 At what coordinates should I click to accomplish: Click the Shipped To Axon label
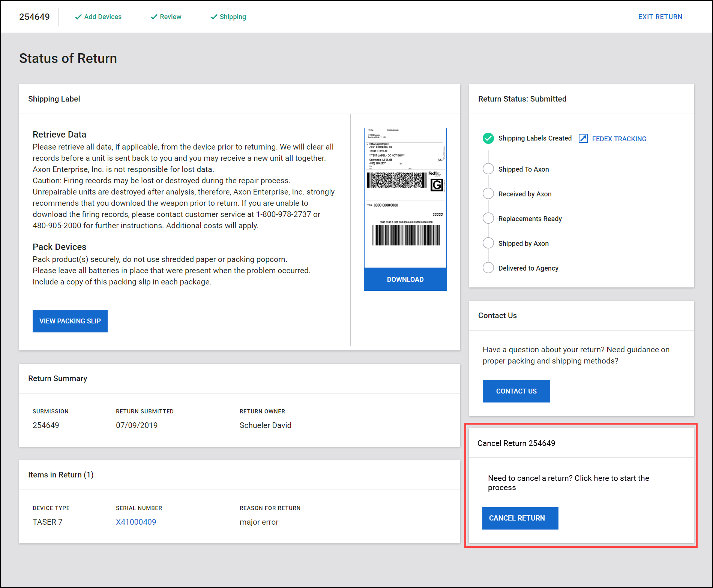tap(524, 169)
